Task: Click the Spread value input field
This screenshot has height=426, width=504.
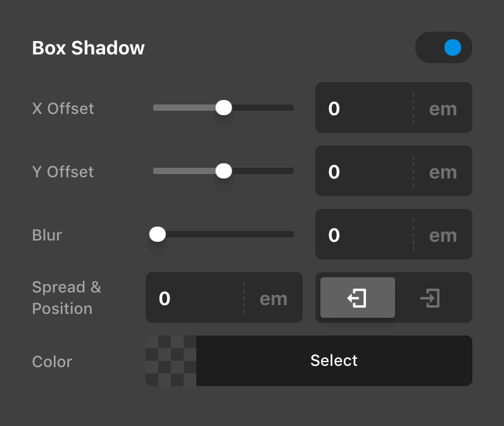Action: (194, 298)
